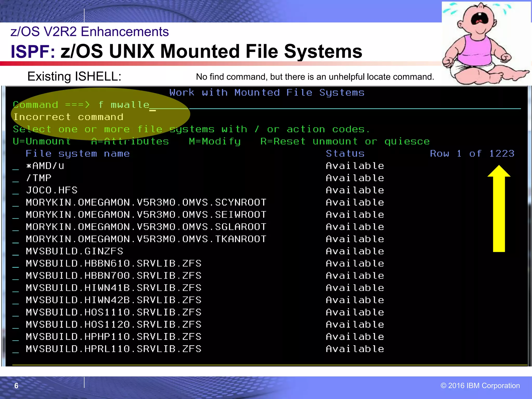Click the 'File system name' column header
The height and width of the screenshot is (399, 532).
coord(78,154)
